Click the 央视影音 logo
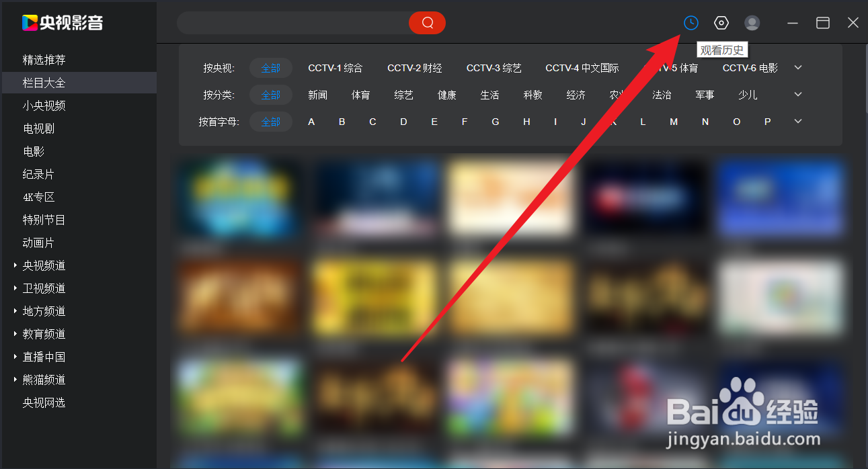This screenshot has height=469, width=868. point(63,23)
